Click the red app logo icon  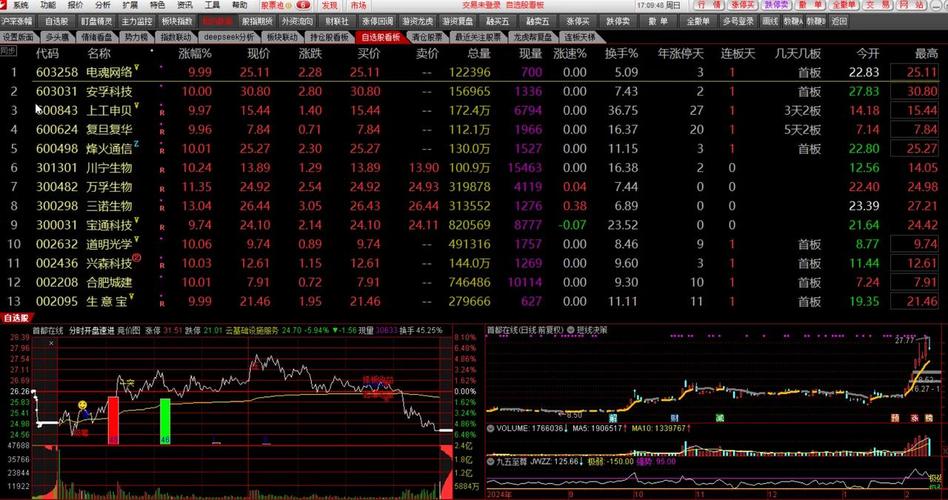5,5
